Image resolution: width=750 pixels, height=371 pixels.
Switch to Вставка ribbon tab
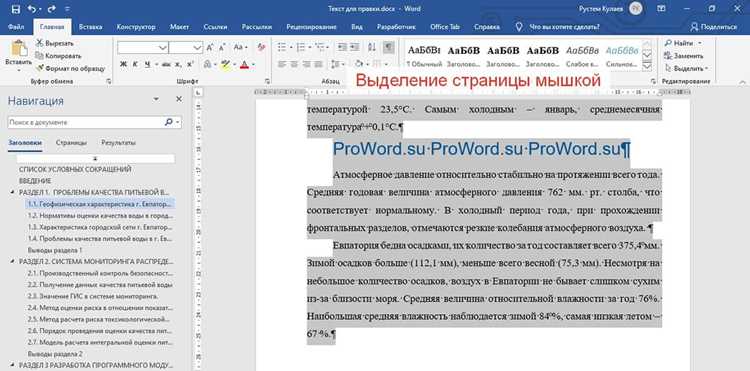90,27
